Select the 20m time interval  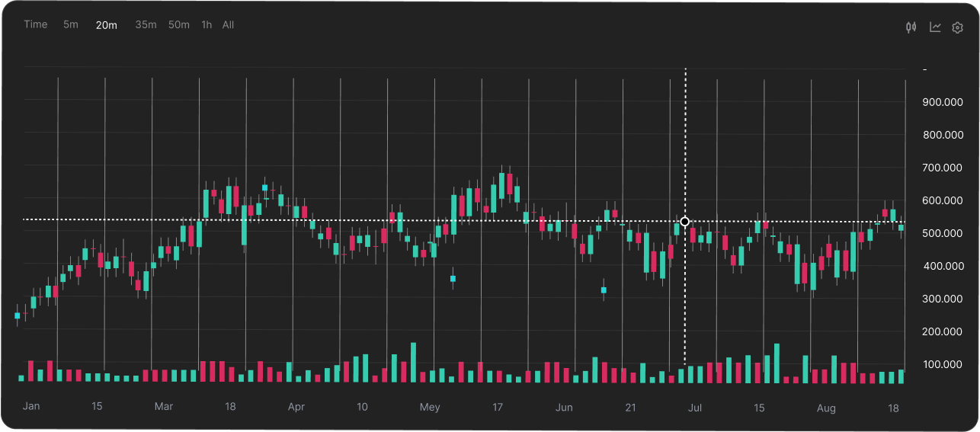[x=107, y=25]
